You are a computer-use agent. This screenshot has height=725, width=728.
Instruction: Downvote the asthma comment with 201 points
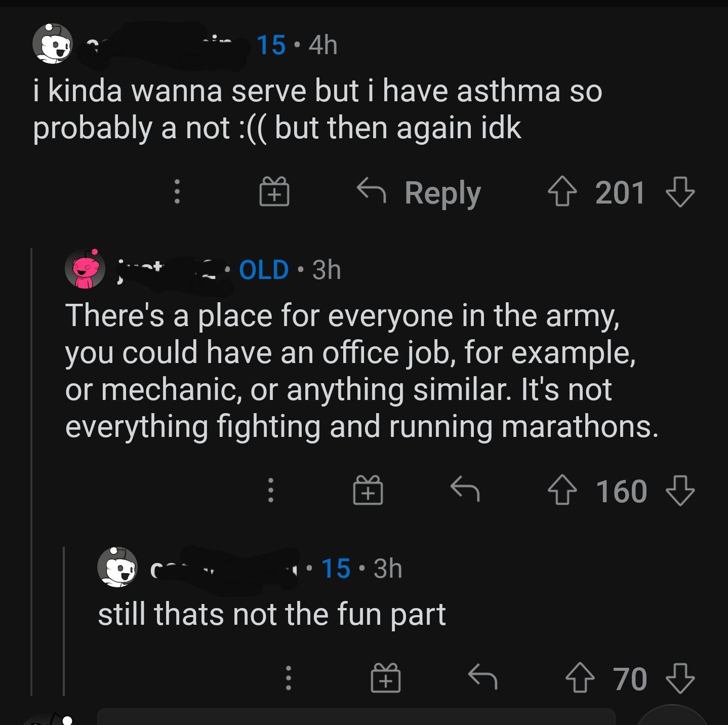click(680, 193)
